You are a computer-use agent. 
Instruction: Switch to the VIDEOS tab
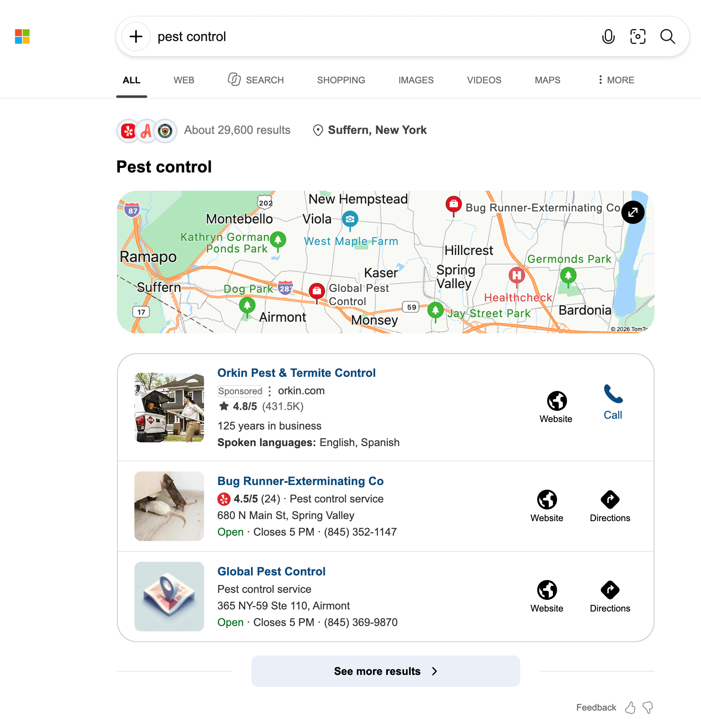coord(484,80)
